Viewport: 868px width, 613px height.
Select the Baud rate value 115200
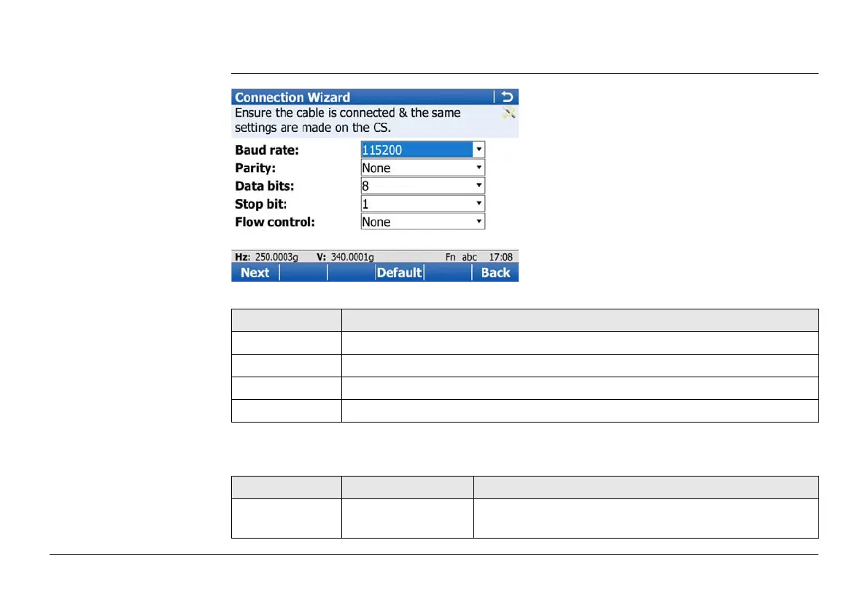pos(416,150)
